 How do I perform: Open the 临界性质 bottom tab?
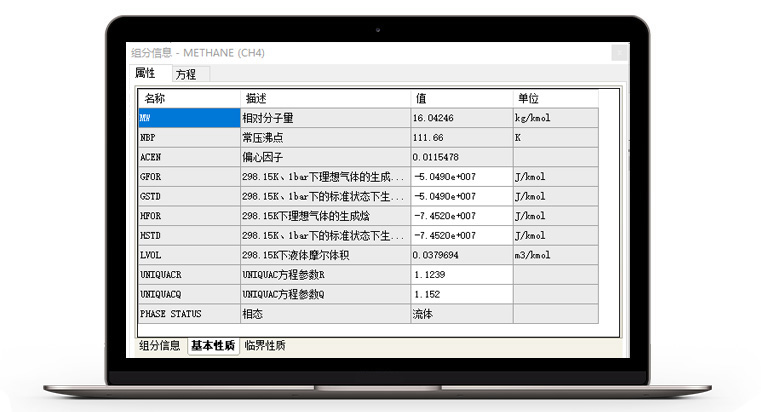click(264, 346)
